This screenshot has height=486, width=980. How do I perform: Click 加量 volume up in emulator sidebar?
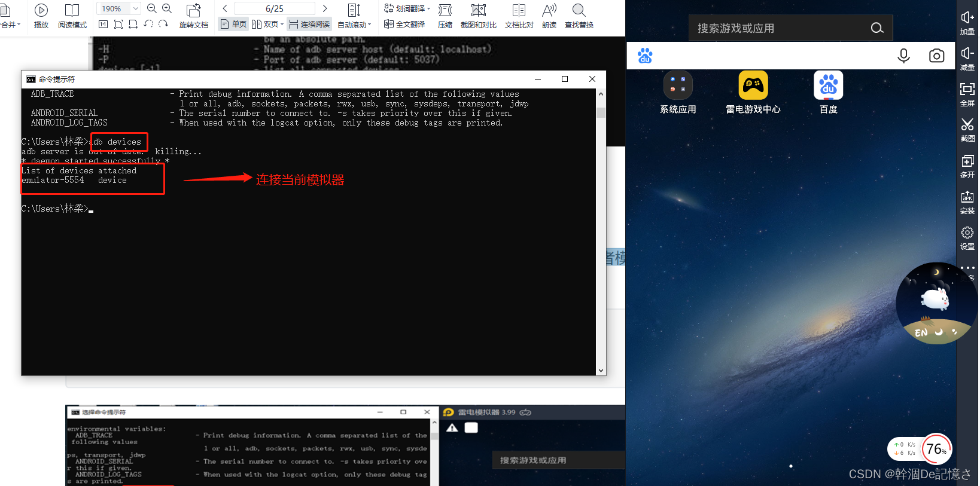(x=967, y=23)
